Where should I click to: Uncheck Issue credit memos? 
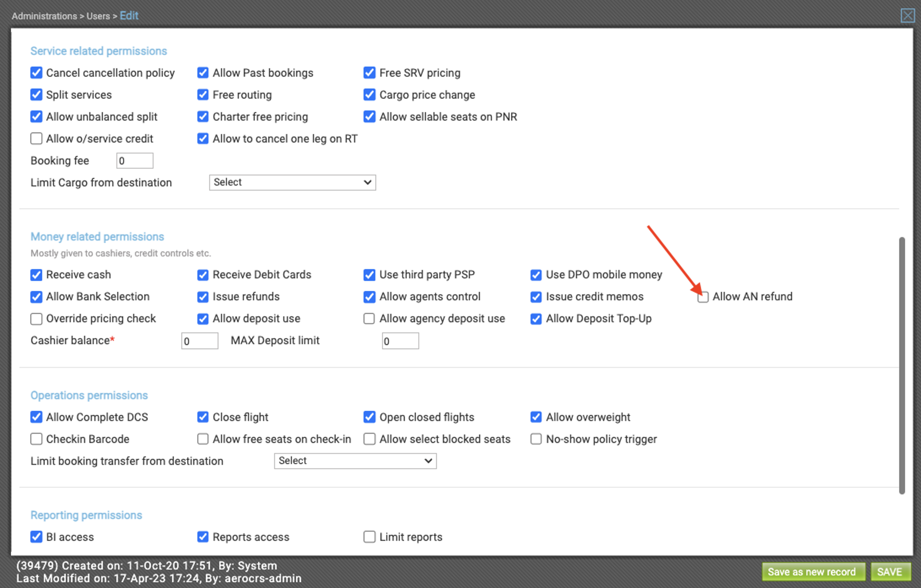click(536, 297)
